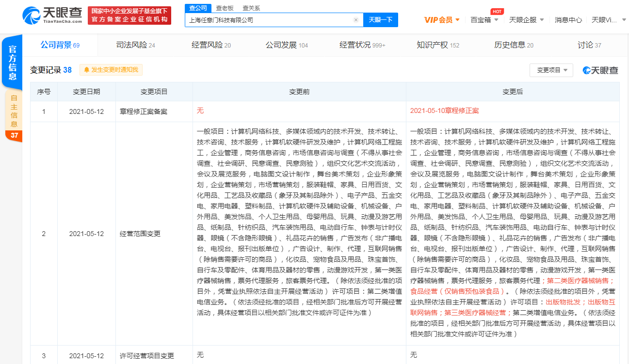
Task: Switch to the 知识产权 tab
Action: click(x=437, y=45)
